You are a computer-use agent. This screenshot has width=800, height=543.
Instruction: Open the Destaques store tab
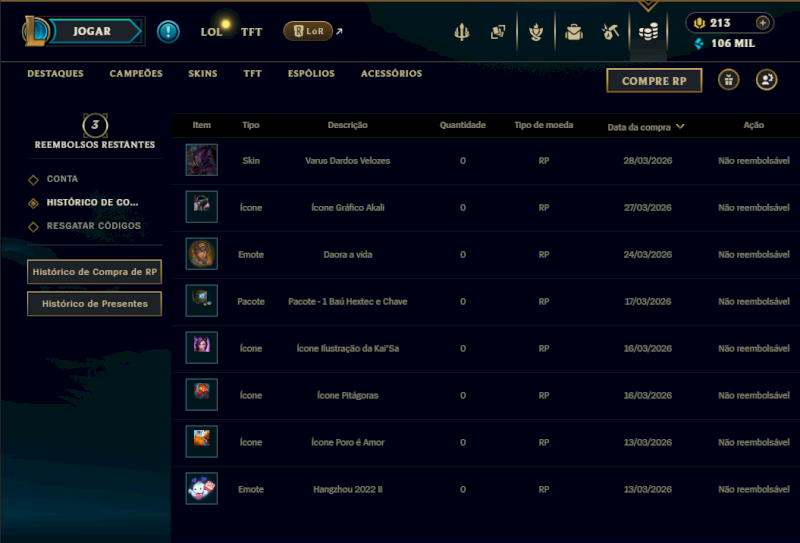(x=56, y=73)
